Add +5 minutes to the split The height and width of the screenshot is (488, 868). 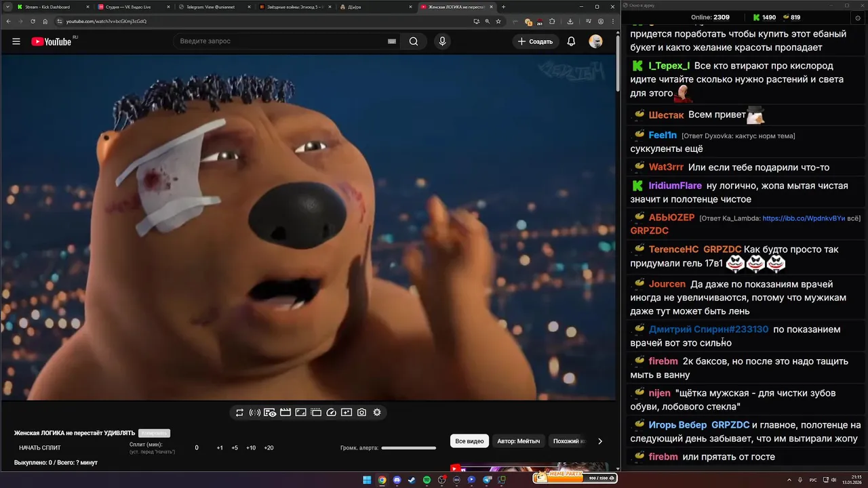(235, 447)
